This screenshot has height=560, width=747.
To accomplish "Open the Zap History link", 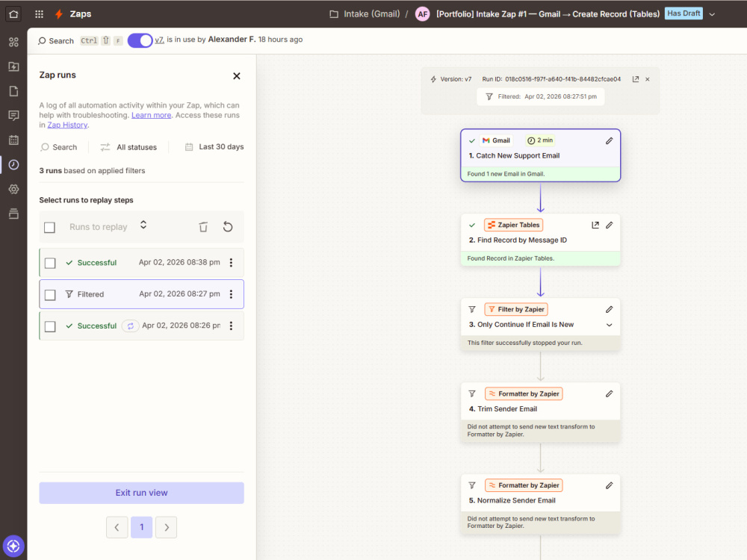I will [67, 125].
